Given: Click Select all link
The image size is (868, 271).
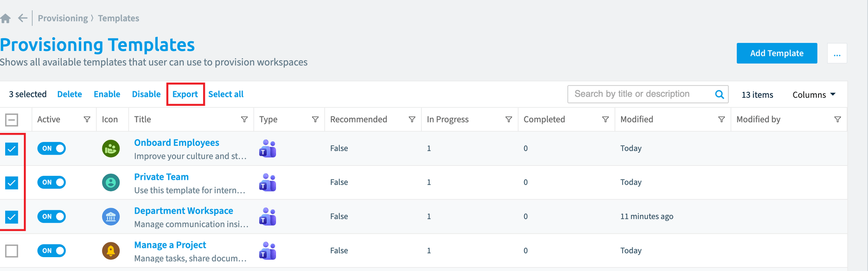Looking at the screenshot, I should pos(226,94).
